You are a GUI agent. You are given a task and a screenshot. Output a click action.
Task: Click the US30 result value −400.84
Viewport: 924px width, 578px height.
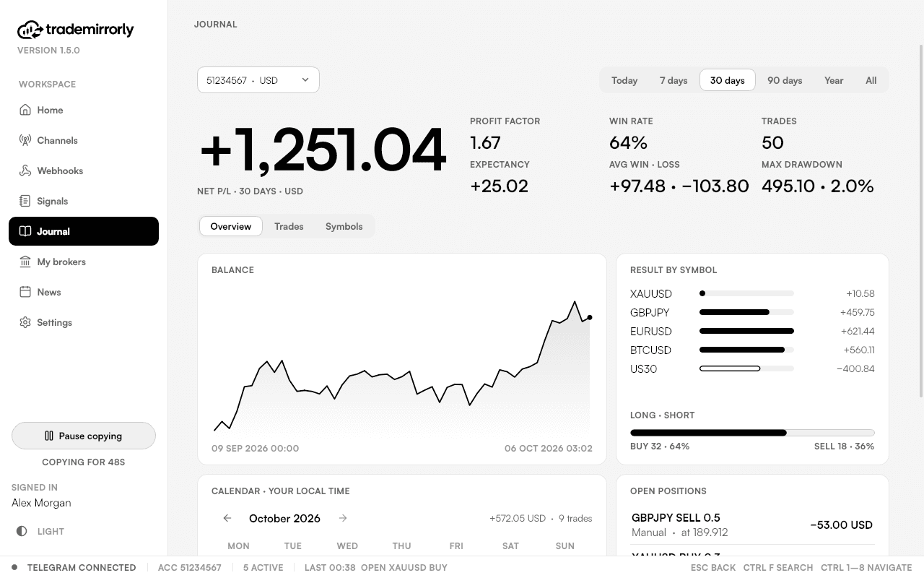[855, 368]
